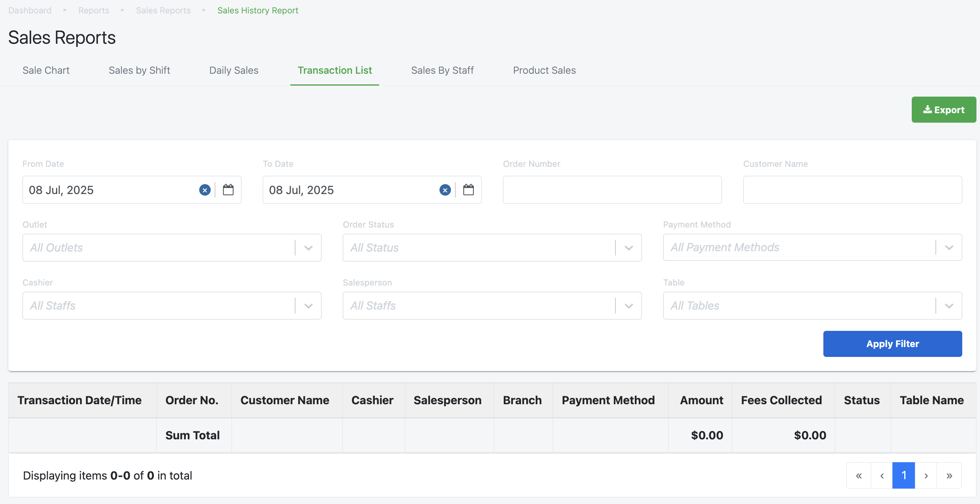
Task: Clear the From Date value
Action: 205,190
